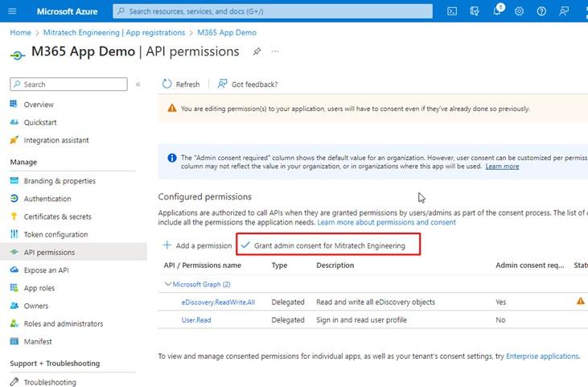Click the Authentication icon in sidebar
The height and width of the screenshot is (387, 588).
coord(14,199)
